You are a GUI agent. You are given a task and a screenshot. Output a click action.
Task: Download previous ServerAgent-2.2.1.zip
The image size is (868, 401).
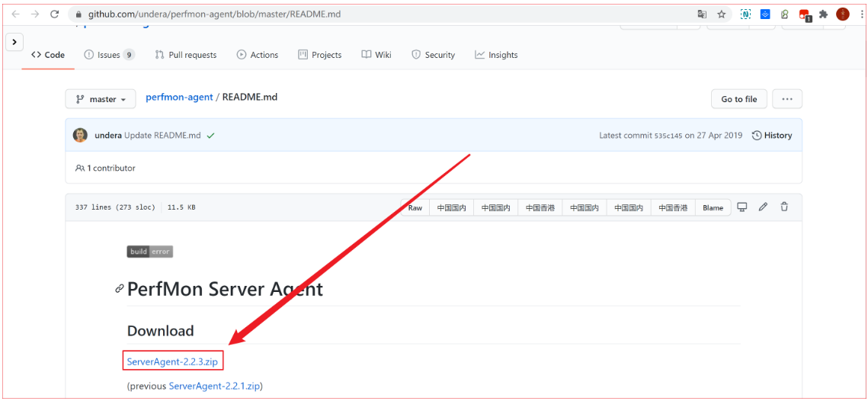click(214, 386)
